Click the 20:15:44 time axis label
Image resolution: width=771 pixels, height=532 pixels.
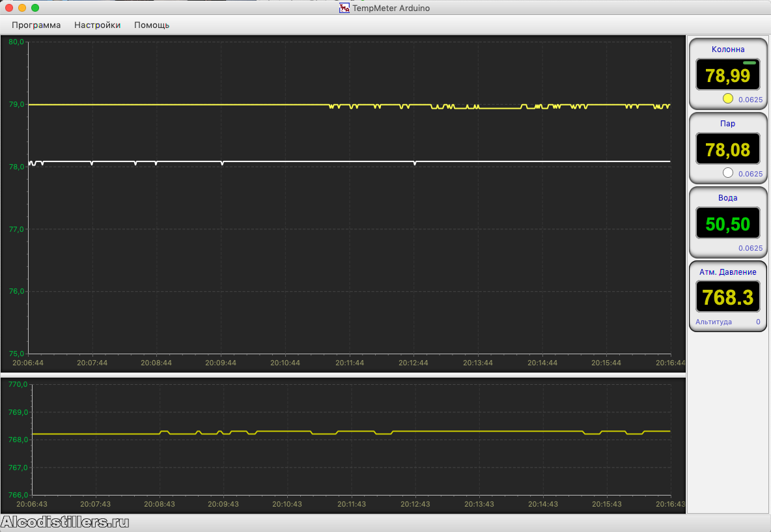tap(606, 363)
